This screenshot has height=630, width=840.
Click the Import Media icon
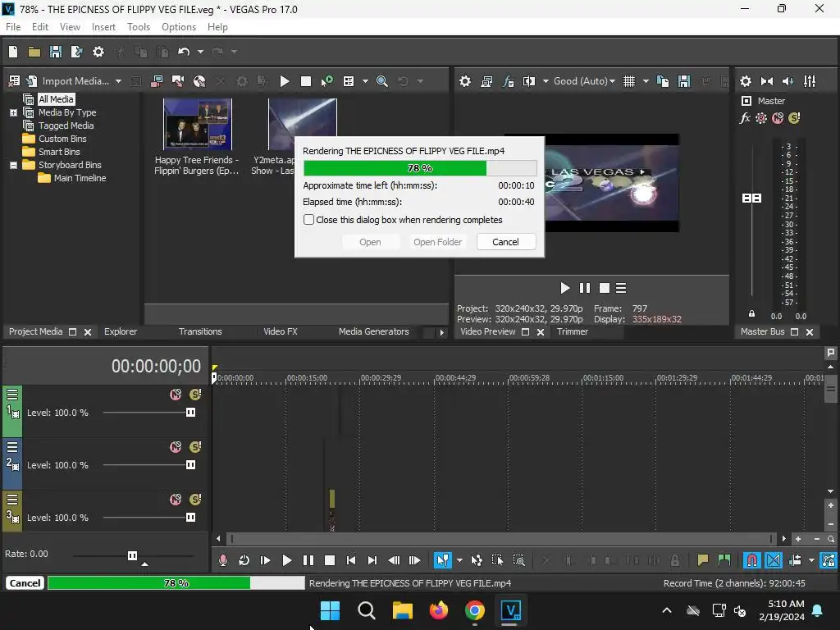[x=32, y=81]
